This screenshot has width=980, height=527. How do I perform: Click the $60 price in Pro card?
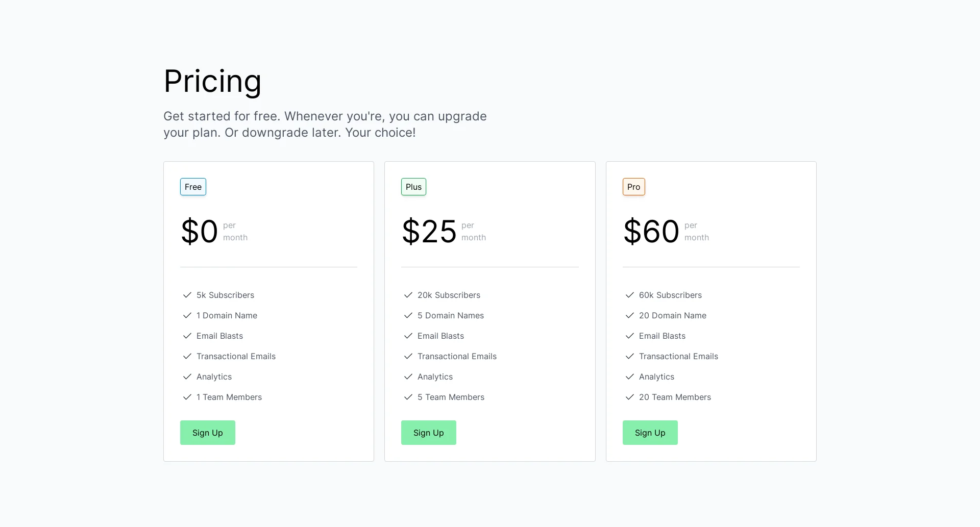[651, 232]
